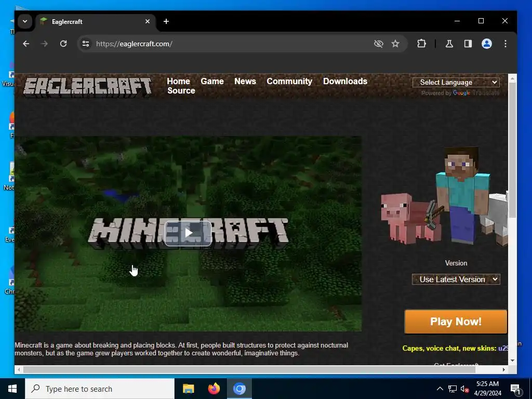
Task: Click the Eaglercraft logo
Action: (x=87, y=87)
